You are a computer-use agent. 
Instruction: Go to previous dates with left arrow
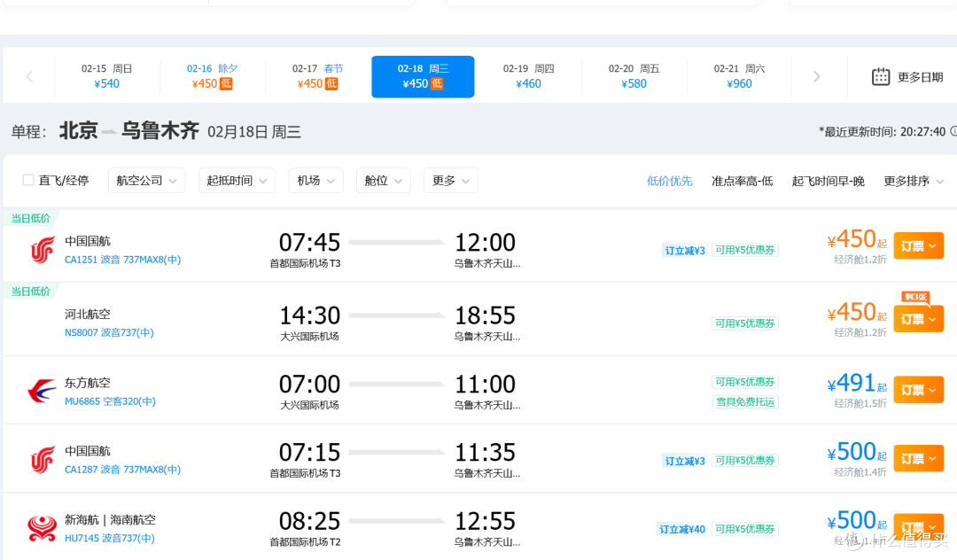pyautogui.click(x=29, y=77)
